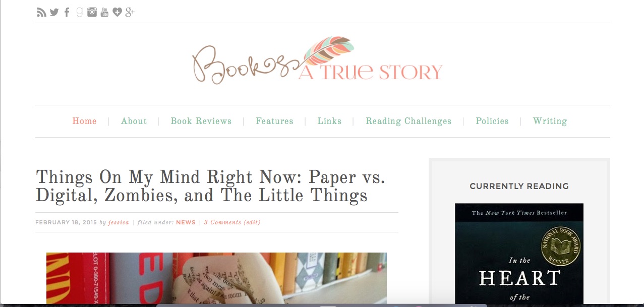Open the Instagram icon link
Image resolution: width=644 pixels, height=307 pixels.
(92, 13)
